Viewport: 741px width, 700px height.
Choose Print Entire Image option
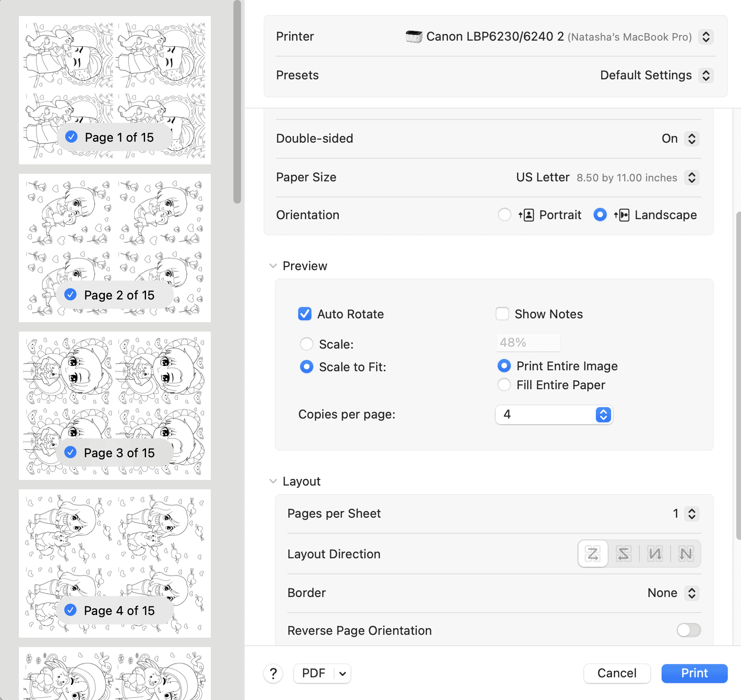504,366
